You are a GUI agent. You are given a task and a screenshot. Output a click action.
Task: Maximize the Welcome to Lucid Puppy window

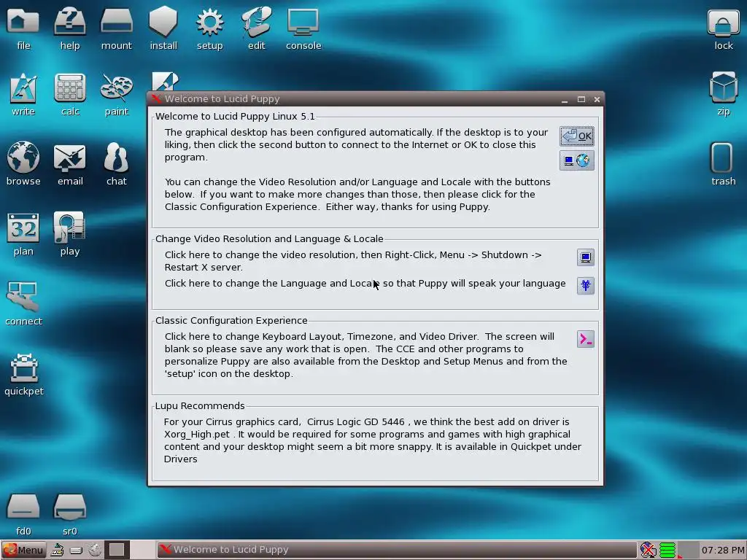pyautogui.click(x=581, y=99)
